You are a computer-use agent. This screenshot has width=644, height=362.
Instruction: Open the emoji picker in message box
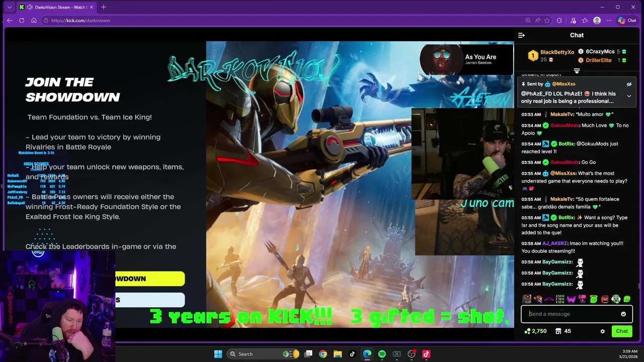623,314
